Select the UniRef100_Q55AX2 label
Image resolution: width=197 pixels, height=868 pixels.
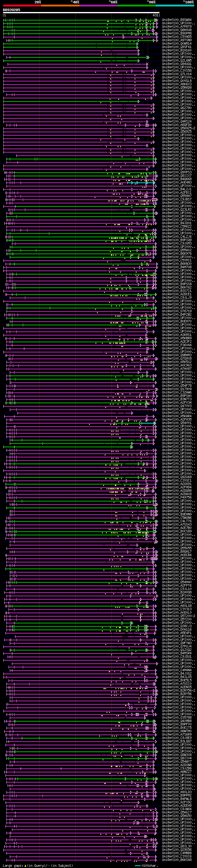point(177,250)
